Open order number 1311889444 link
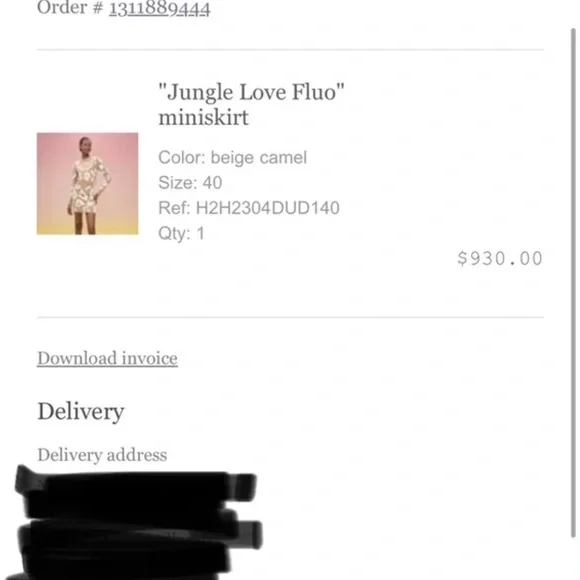Viewport: 580px width, 580px height. [x=159, y=8]
